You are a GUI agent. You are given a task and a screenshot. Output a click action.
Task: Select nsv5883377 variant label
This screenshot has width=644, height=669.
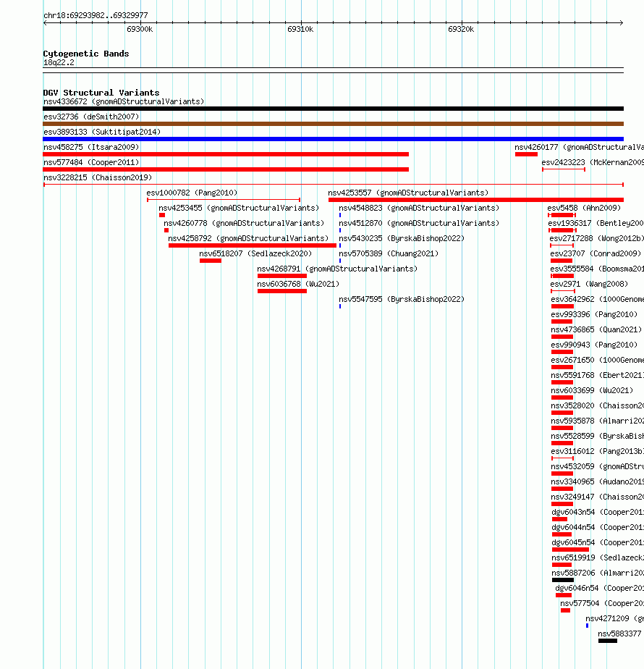pos(621,634)
